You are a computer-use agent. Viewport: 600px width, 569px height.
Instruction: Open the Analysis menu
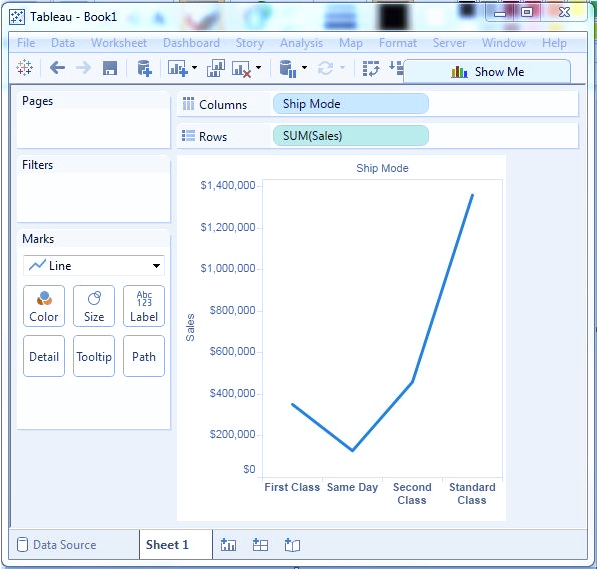[x=302, y=43]
